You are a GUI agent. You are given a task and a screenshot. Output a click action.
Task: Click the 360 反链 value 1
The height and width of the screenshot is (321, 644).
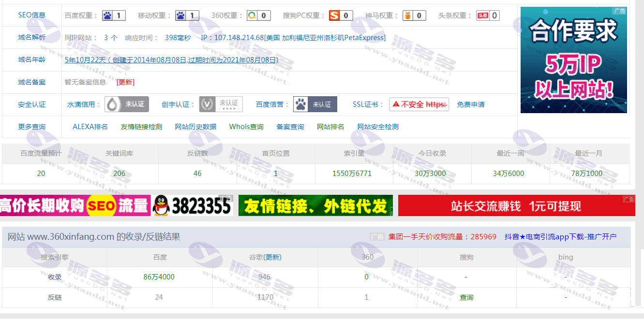pyautogui.click(x=366, y=297)
